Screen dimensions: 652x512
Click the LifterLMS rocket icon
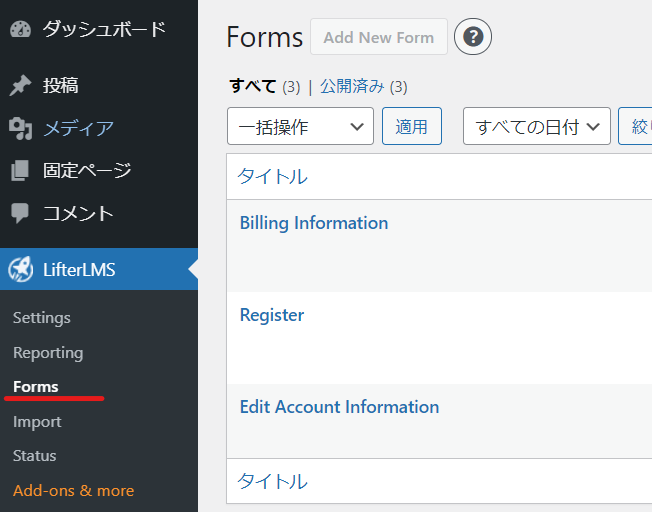click(20, 269)
